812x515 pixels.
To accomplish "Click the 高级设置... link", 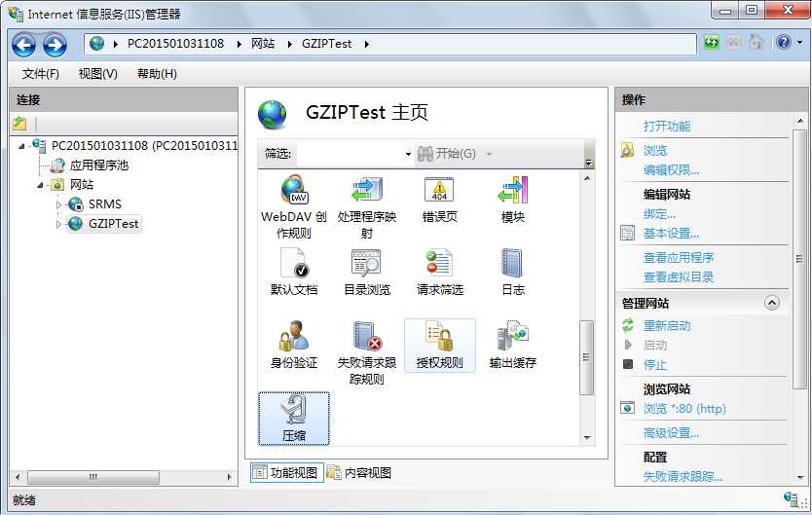I will pyautogui.click(x=671, y=432).
